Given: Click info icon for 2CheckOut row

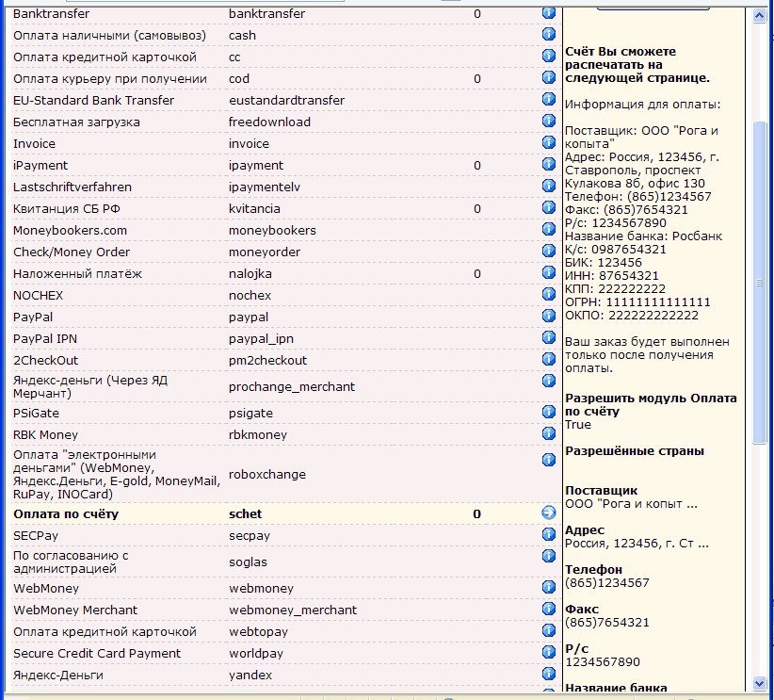Looking at the screenshot, I should [x=548, y=359].
